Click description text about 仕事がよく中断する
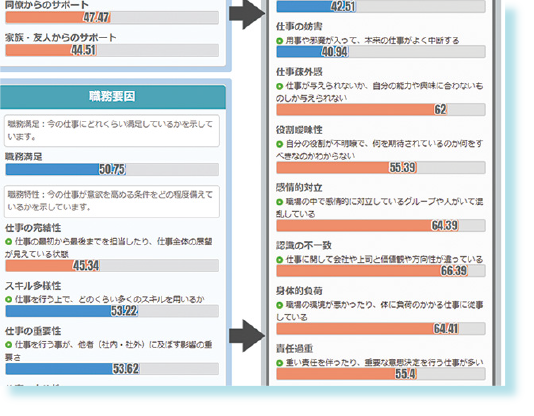This screenshot has height=416, width=534. (372, 41)
